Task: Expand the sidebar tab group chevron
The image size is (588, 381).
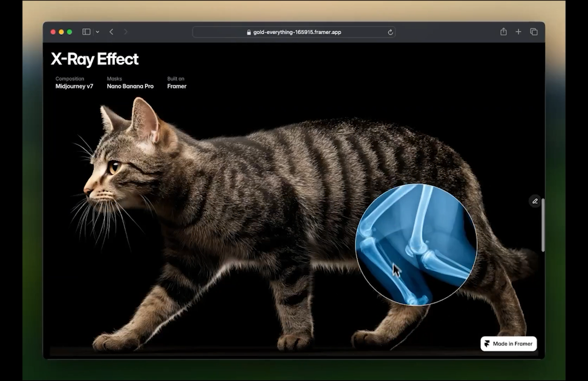Action: [97, 32]
